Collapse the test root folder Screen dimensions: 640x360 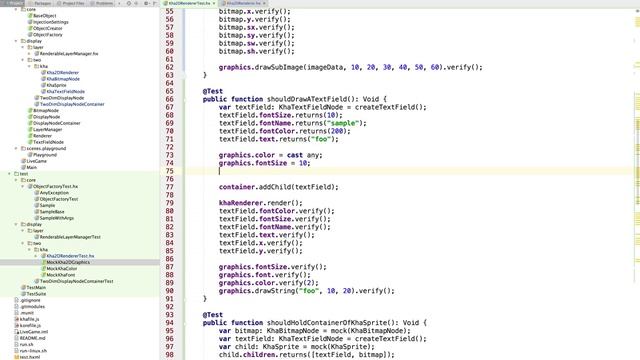9,174
